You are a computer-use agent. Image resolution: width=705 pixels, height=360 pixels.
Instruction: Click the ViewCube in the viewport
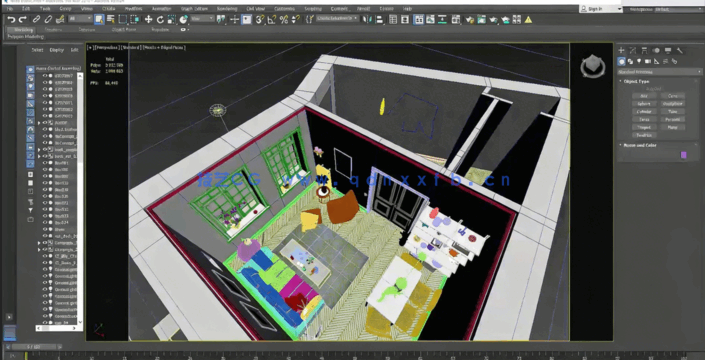[593, 66]
